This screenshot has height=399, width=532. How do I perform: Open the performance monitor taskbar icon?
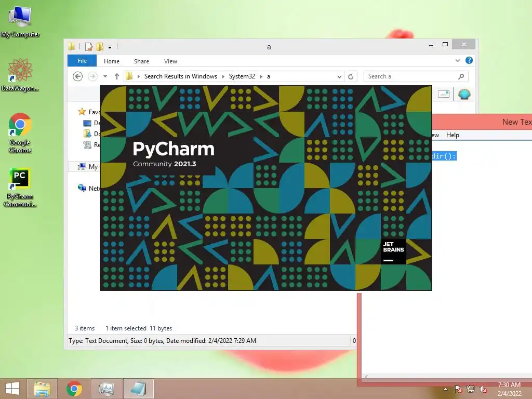point(107,389)
